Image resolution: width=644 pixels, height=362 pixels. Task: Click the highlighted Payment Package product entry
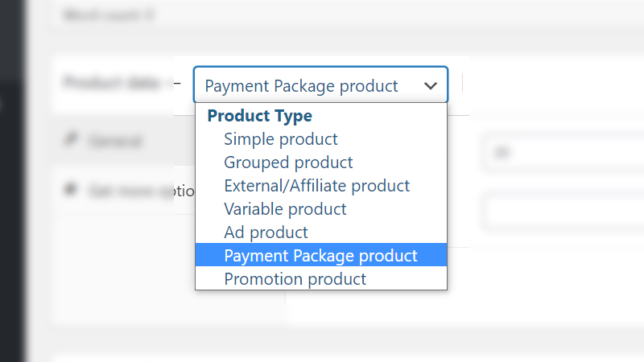320,256
